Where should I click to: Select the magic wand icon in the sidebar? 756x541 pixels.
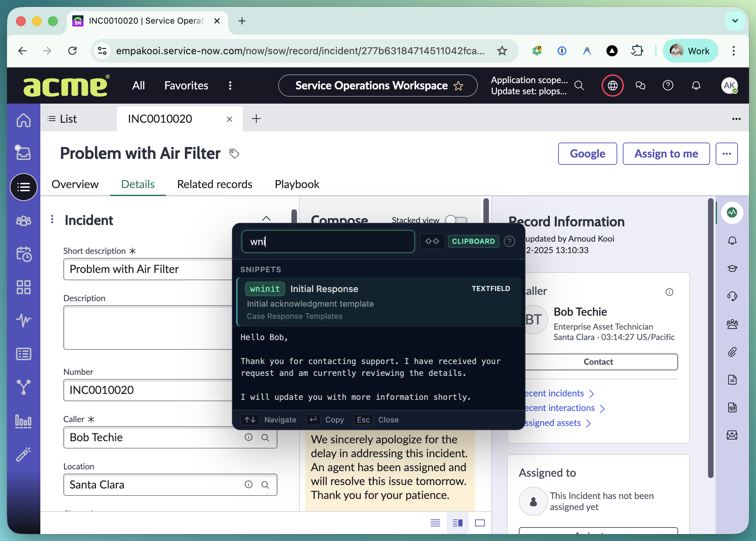pyautogui.click(x=22, y=454)
